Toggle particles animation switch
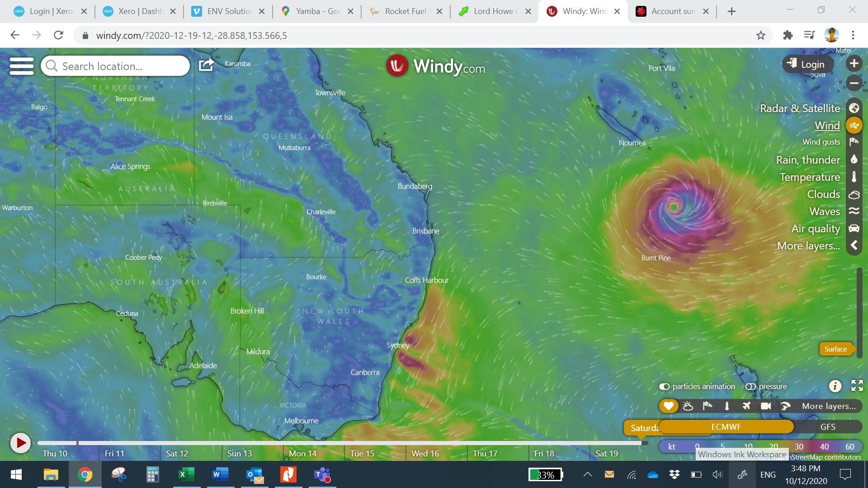868x488 pixels. [664, 386]
